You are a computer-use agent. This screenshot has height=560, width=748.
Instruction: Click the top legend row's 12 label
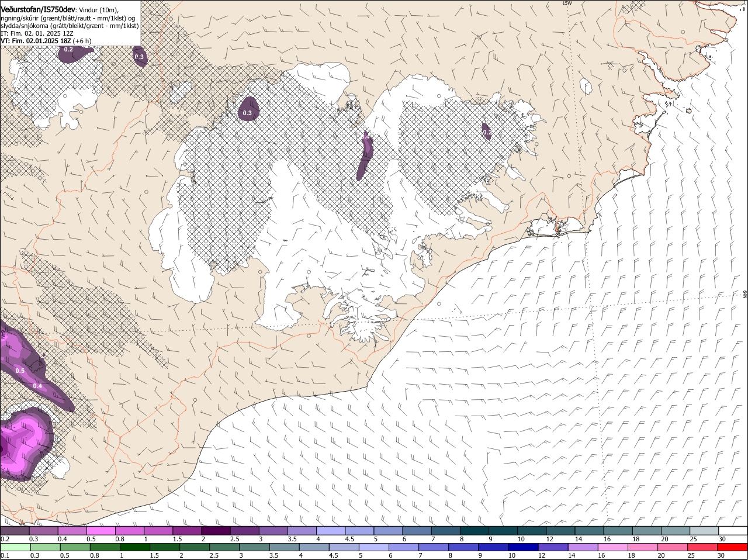tap(549, 539)
